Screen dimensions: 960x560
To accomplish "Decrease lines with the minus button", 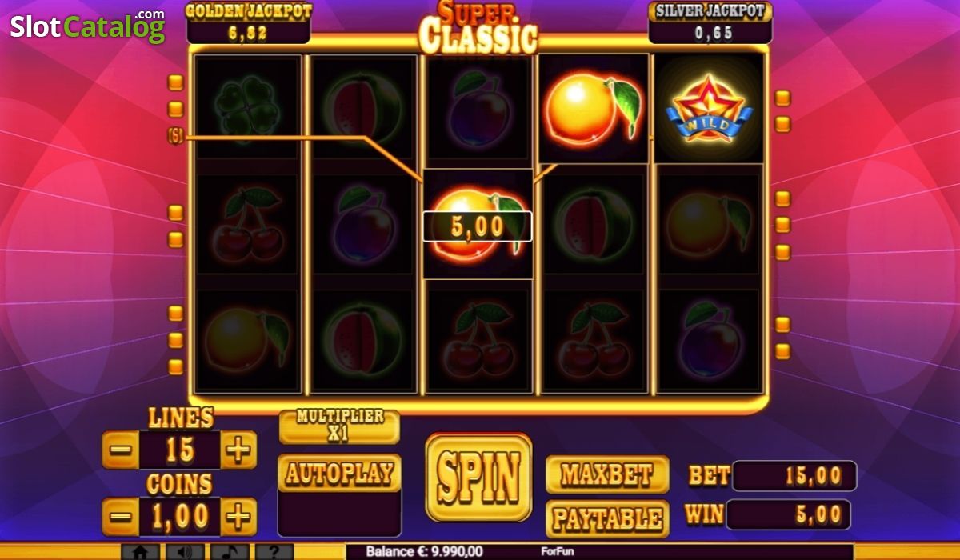I will [121, 450].
